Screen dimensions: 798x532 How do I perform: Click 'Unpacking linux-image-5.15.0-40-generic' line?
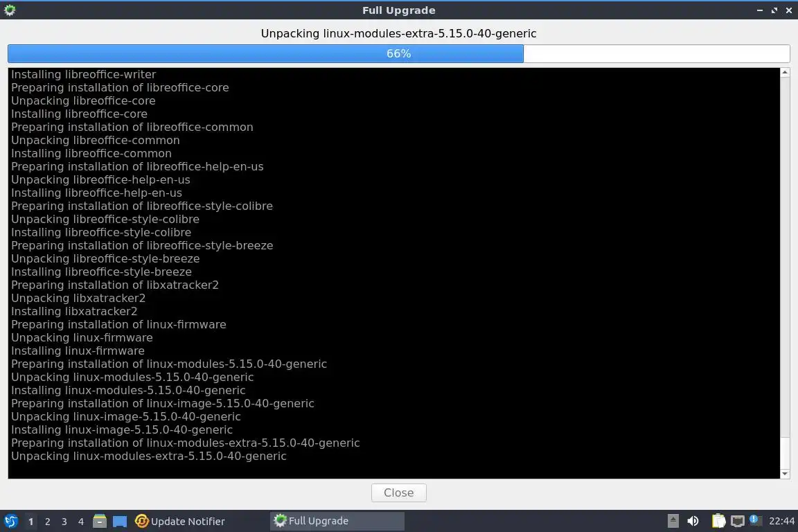tap(126, 417)
